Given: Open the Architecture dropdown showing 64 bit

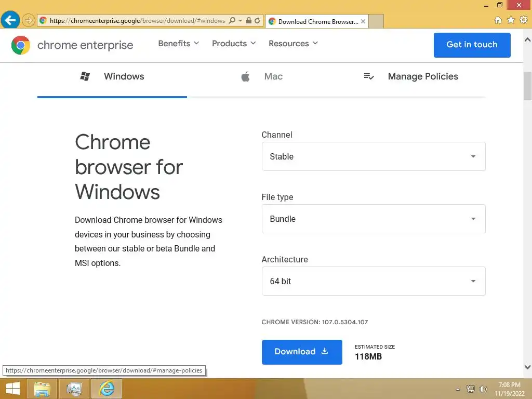Looking at the screenshot, I should 374,281.
